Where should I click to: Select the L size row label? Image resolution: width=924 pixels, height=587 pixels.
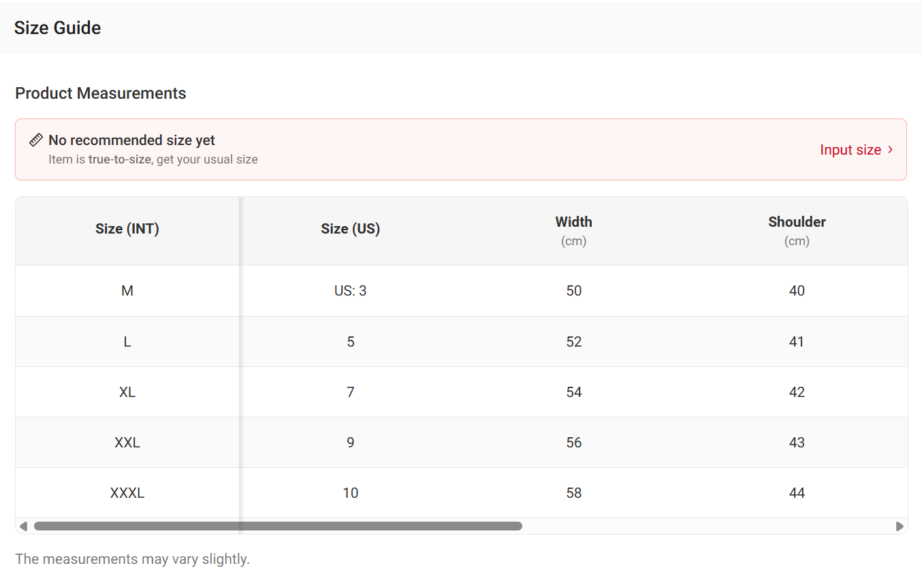(x=127, y=342)
